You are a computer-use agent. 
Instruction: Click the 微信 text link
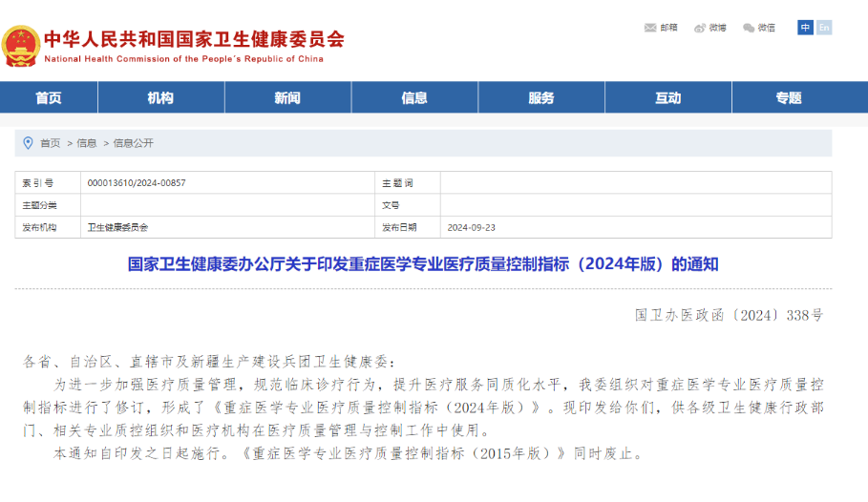coord(767,28)
